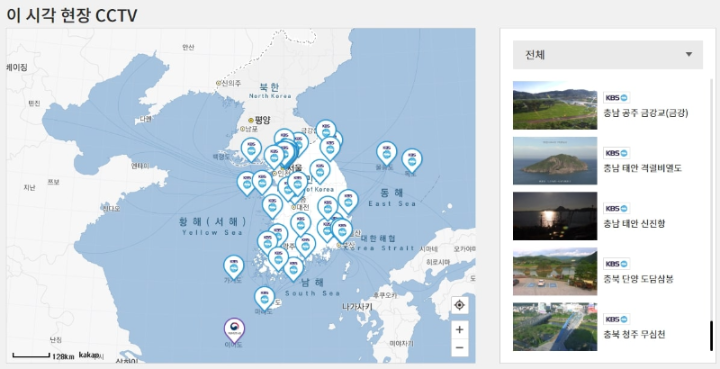The height and width of the screenshot is (369, 720).
Task: Open 충남 공주 금강교(금강) CCTV thumbnail
Action: [555, 105]
